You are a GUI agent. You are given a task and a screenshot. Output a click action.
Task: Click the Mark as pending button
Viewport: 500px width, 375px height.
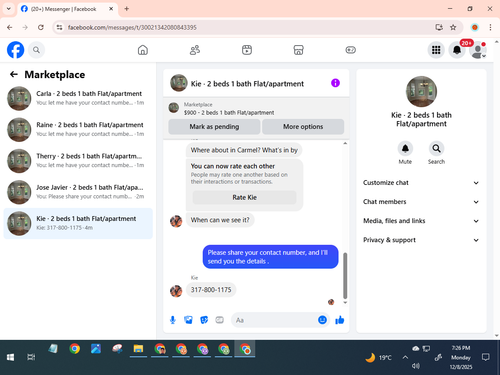(x=214, y=127)
